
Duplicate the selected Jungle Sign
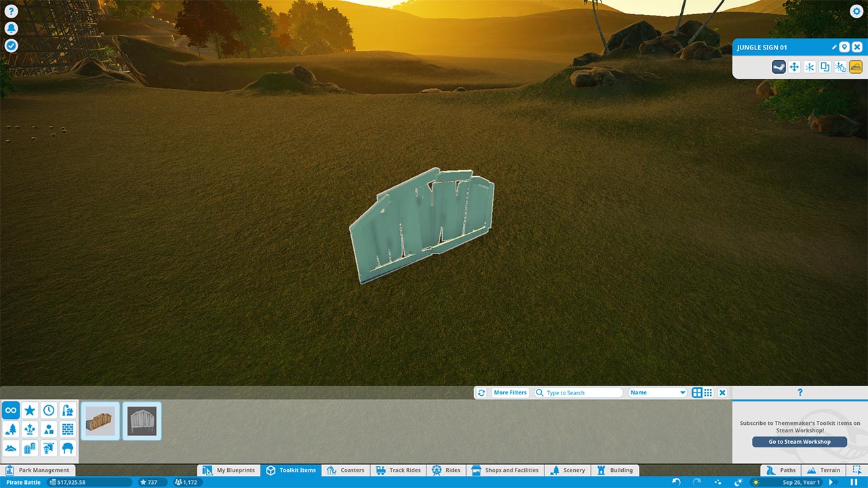(825, 67)
